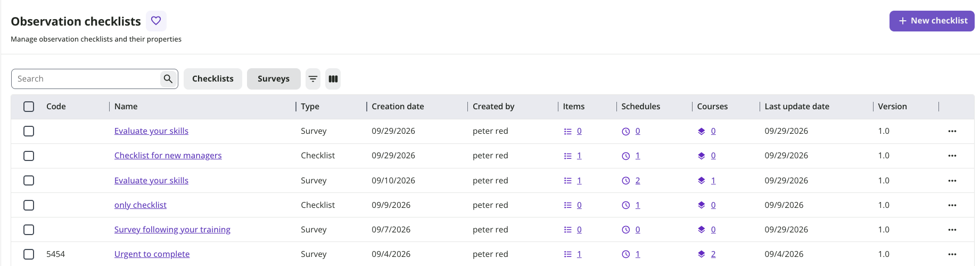Sort by the Created by column header
This screenshot has height=266, width=980.
pyautogui.click(x=493, y=107)
